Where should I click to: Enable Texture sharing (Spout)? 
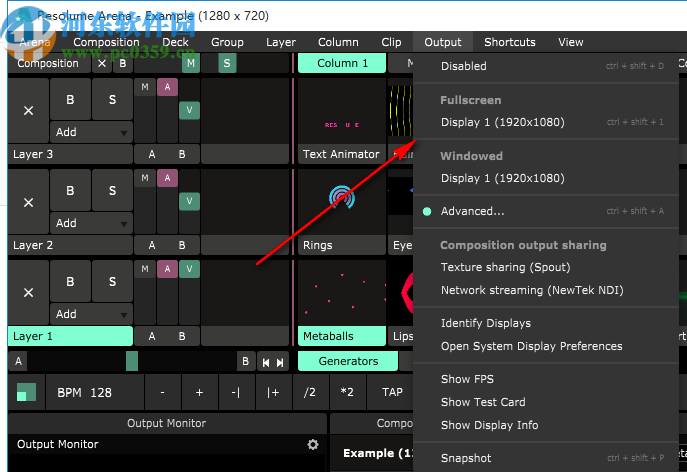(546, 267)
